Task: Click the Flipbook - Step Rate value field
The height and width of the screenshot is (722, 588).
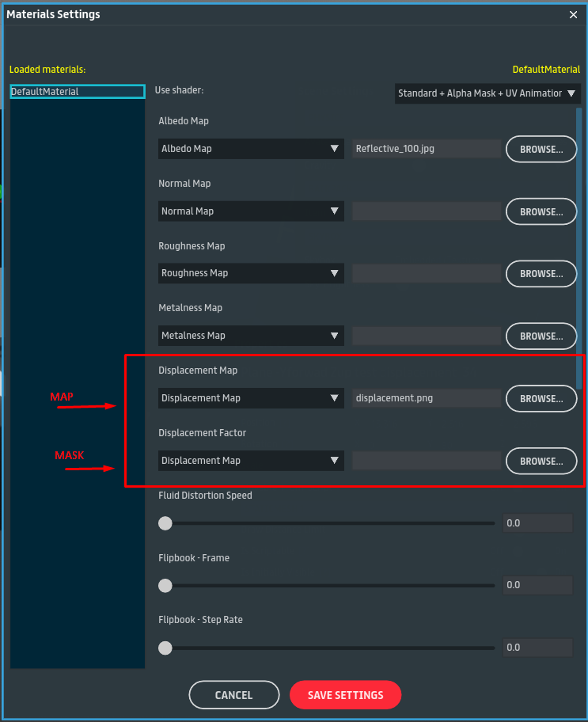Action: tap(537, 648)
